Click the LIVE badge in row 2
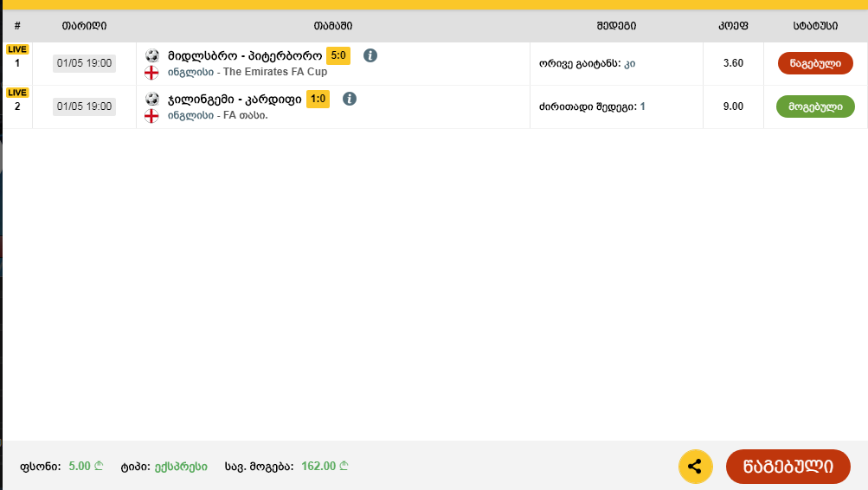 point(17,93)
